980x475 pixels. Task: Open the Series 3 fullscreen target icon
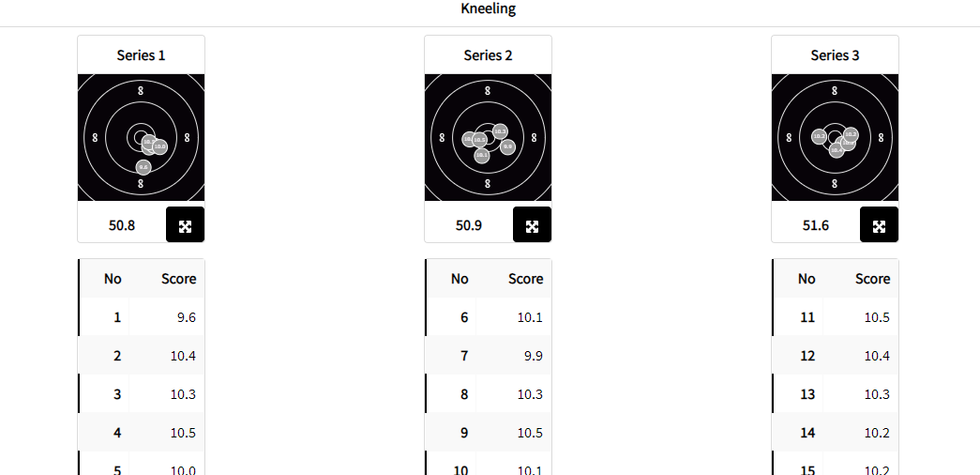tap(879, 225)
